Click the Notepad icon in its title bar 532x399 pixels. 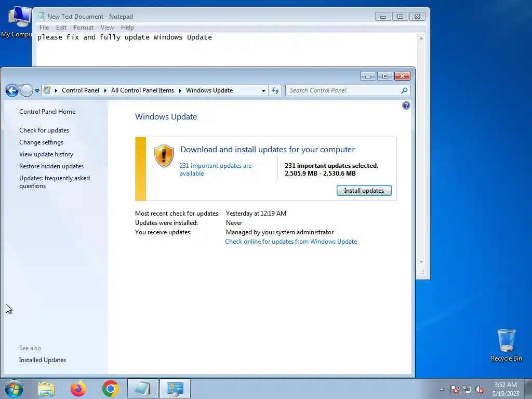coord(42,16)
